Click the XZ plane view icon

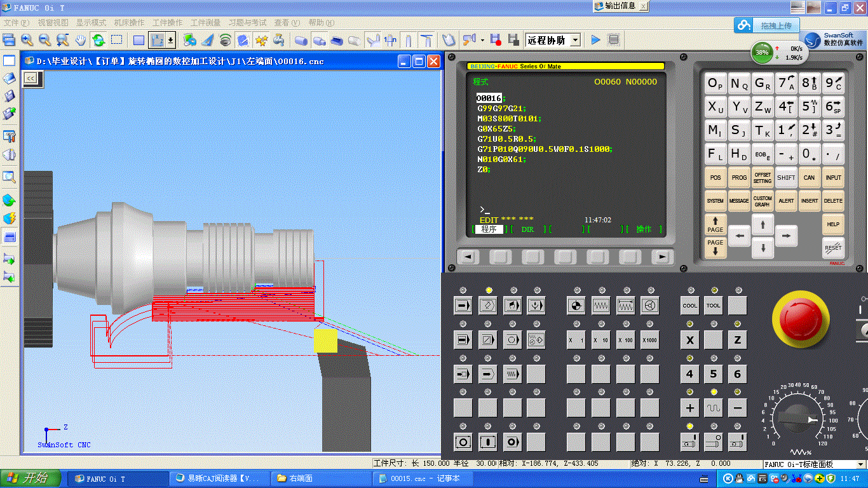[156, 40]
